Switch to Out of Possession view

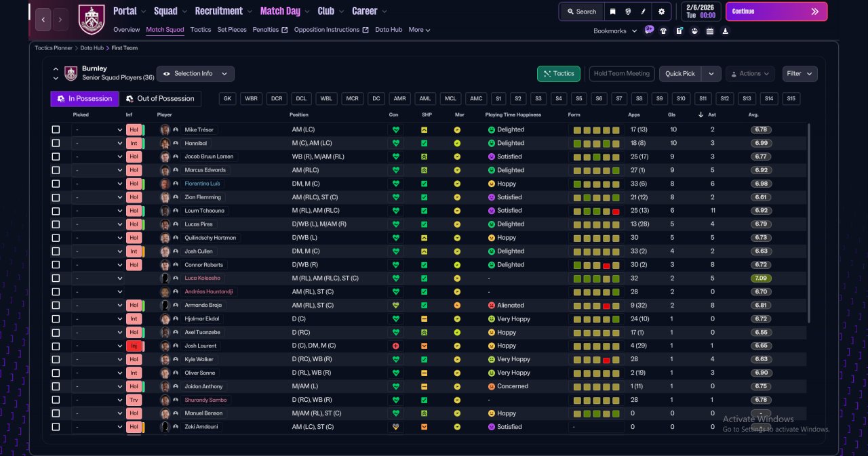[x=161, y=99]
